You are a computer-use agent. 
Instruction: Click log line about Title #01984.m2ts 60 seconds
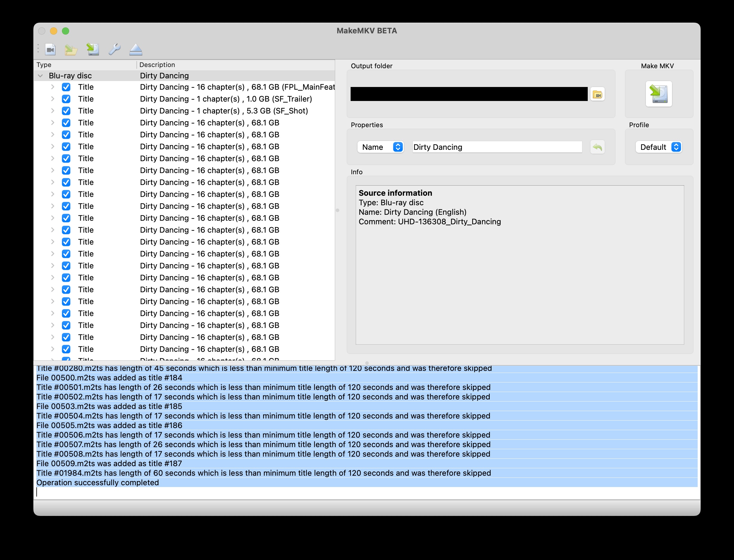point(264,473)
